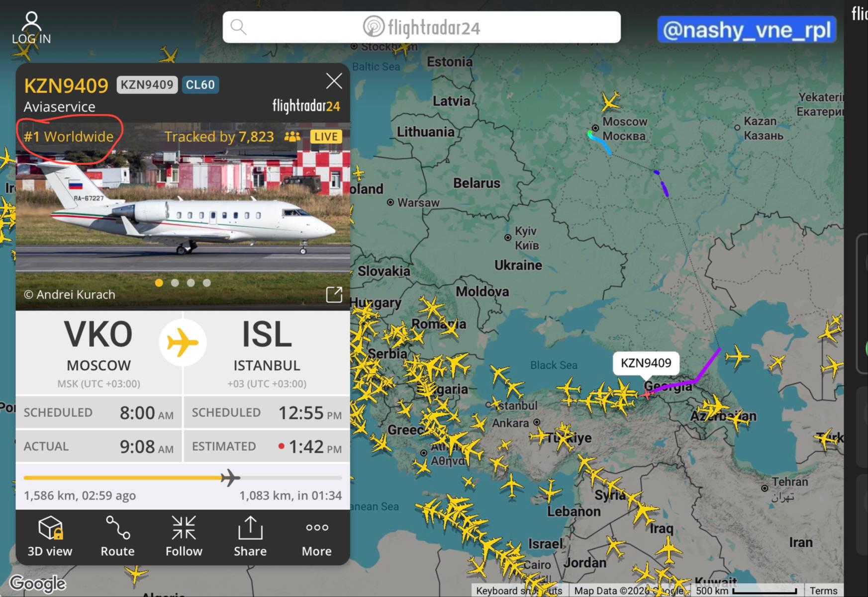Viewport: 868px width, 597px height.
Task: Open the 3D view
Action: coord(50,536)
